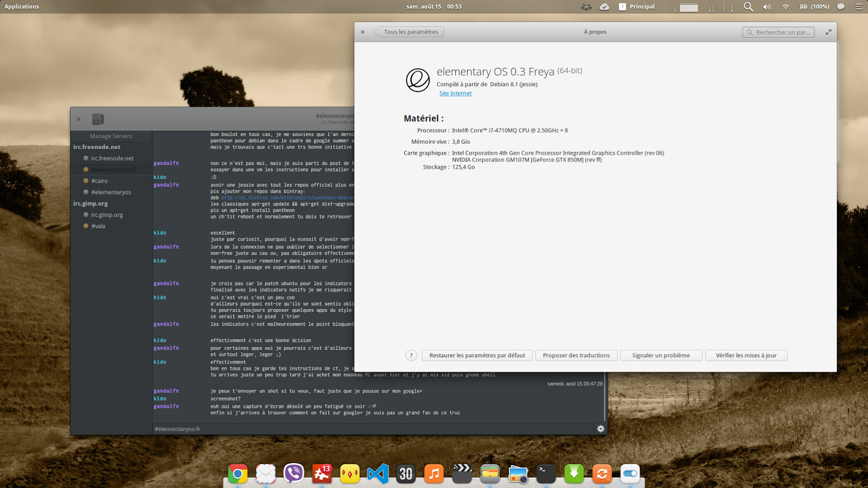Open the green download app in dock
This screenshot has width=868, height=488.
[574, 474]
